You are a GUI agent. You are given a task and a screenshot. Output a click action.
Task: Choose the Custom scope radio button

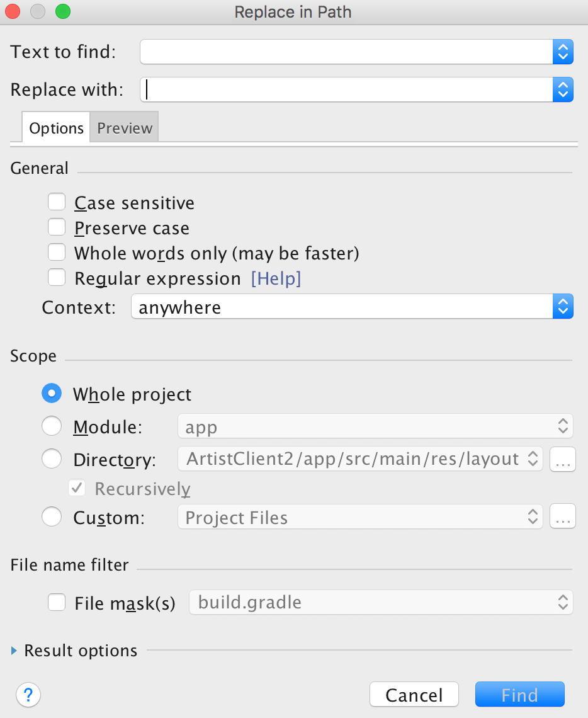(x=51, y=518)
